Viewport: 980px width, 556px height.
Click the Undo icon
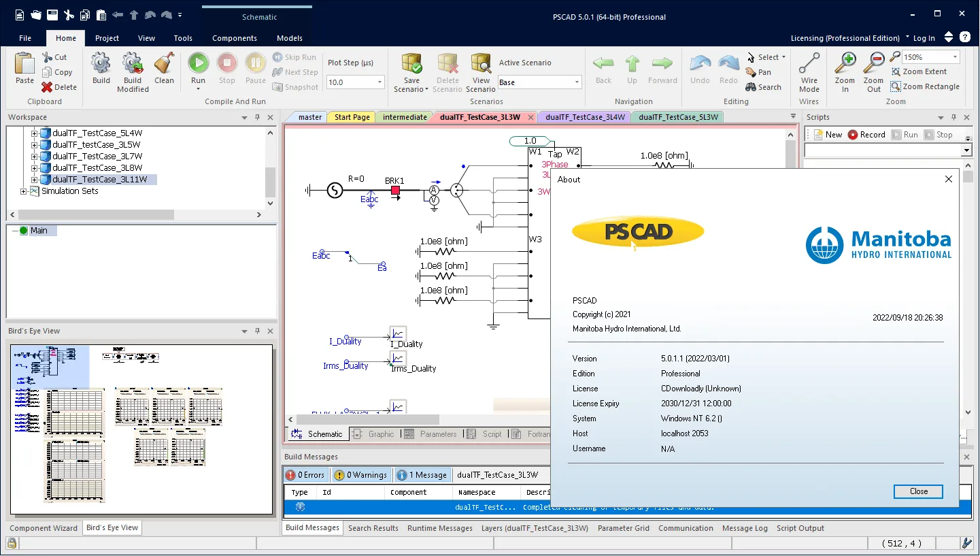(x=700, y=63)
